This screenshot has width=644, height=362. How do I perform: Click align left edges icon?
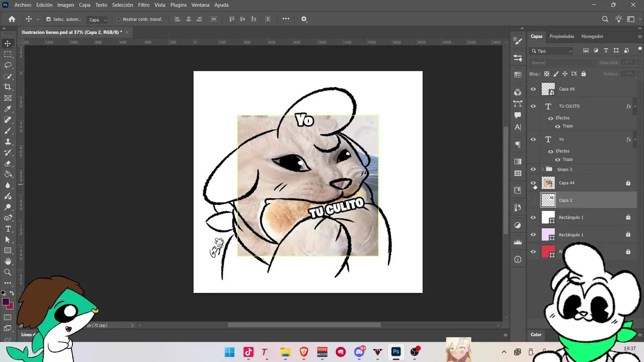click(177, 19)
